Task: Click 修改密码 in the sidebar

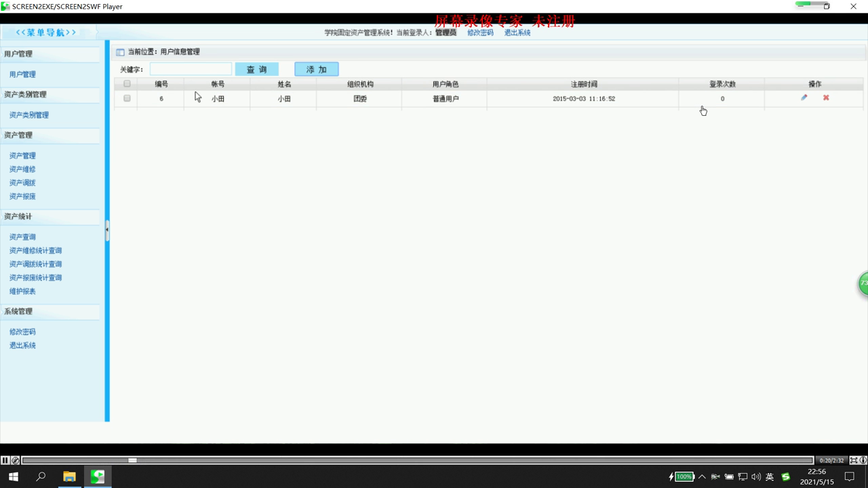Action: pos(22,332)
